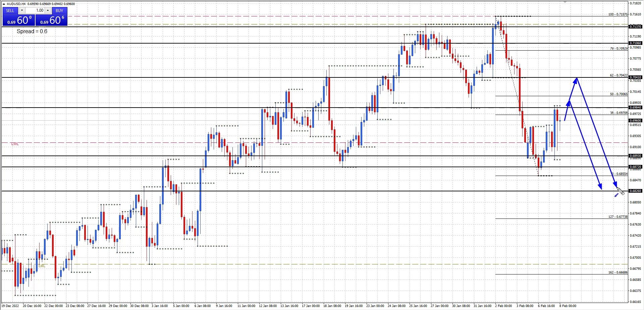
Task: Click the Fibonacci 162 - 0.66686 level label
Action: point(618,272)
